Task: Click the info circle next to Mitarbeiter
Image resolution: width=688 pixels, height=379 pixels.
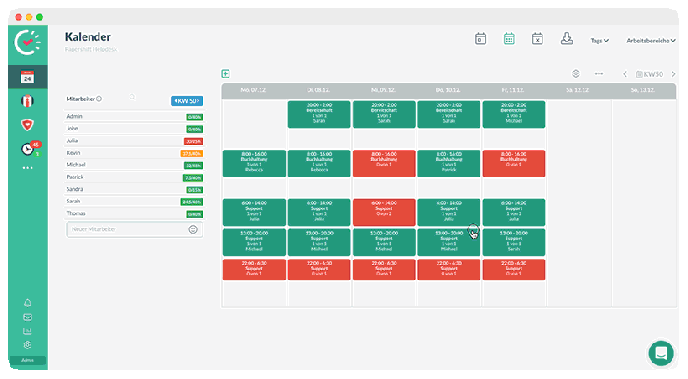Action: coord(99,99)
